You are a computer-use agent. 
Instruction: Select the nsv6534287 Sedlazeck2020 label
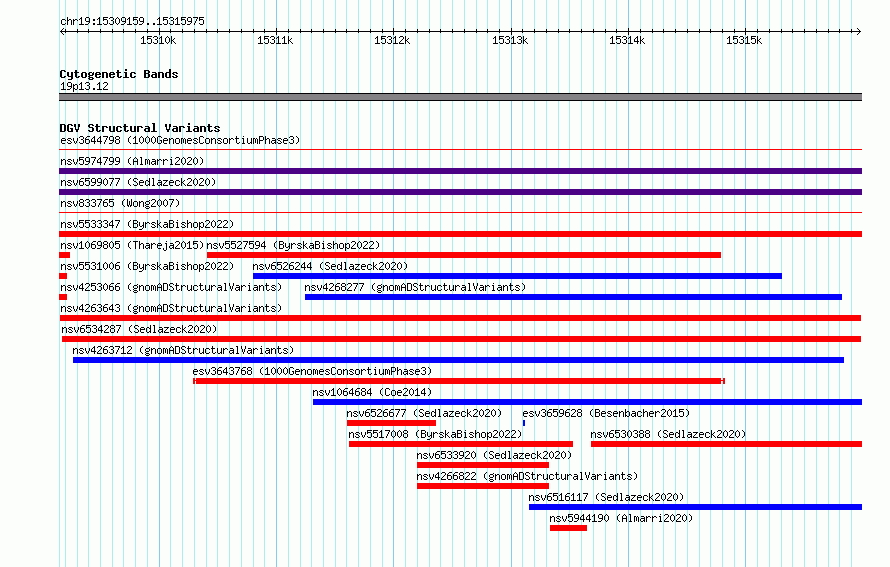tap(138, 329)
